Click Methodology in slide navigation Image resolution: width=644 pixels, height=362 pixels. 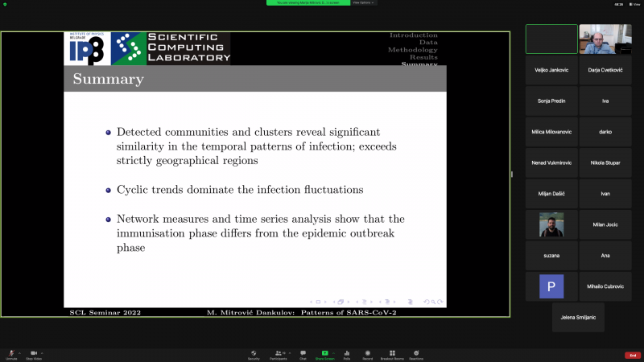(413, 50)
